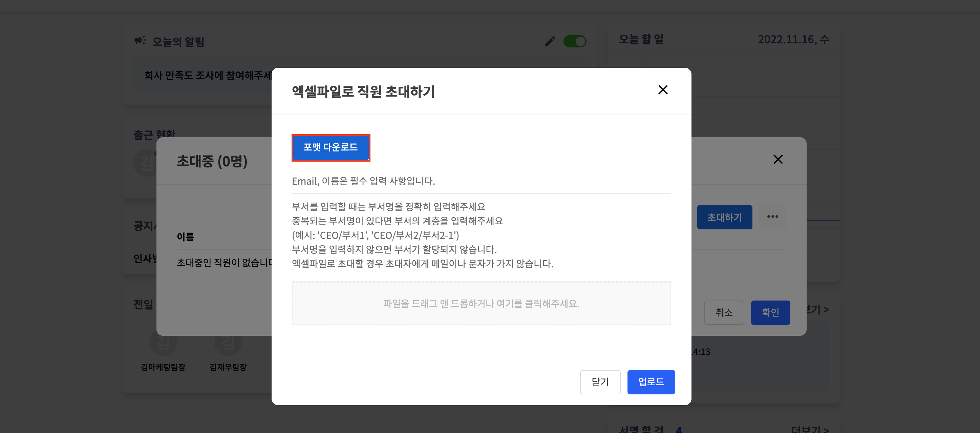The height and width of the screenshot is (433, 980).
Task: Click the file drag-and-drop upload area
Action: (x=481, y=303)
